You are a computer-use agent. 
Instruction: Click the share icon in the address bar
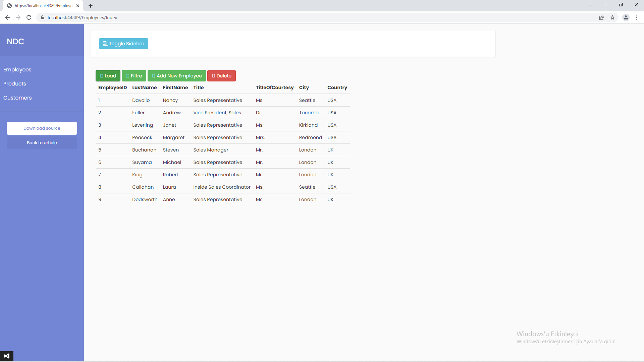pyautogui.click(x=602, y=17)
